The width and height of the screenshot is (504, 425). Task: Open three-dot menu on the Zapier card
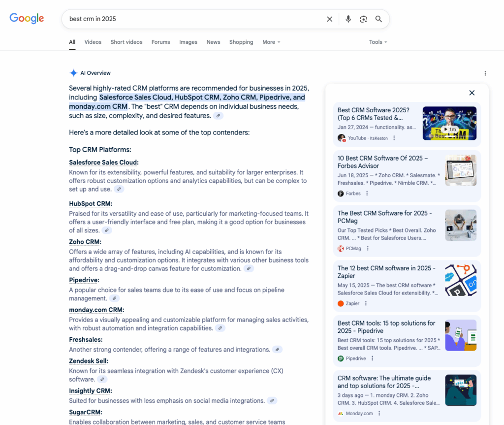click(366, 303)
